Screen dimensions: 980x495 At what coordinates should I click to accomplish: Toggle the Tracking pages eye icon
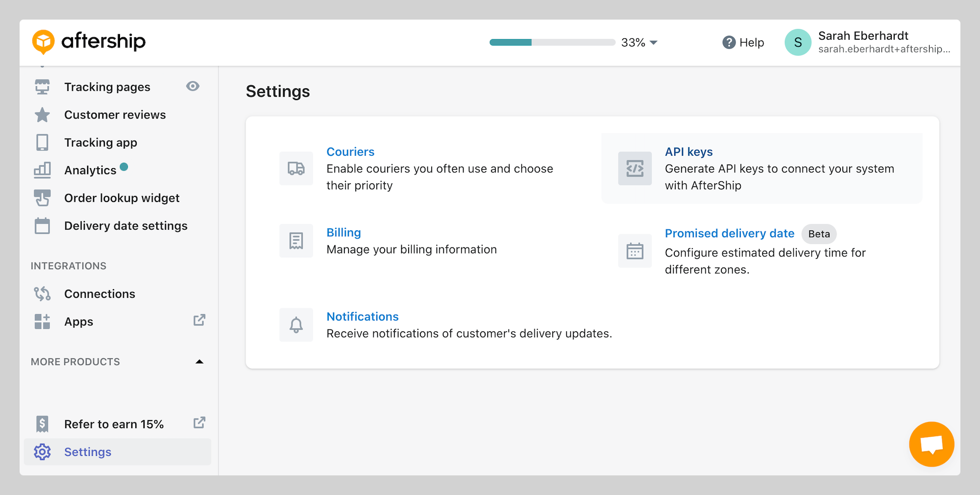point(193,86)
